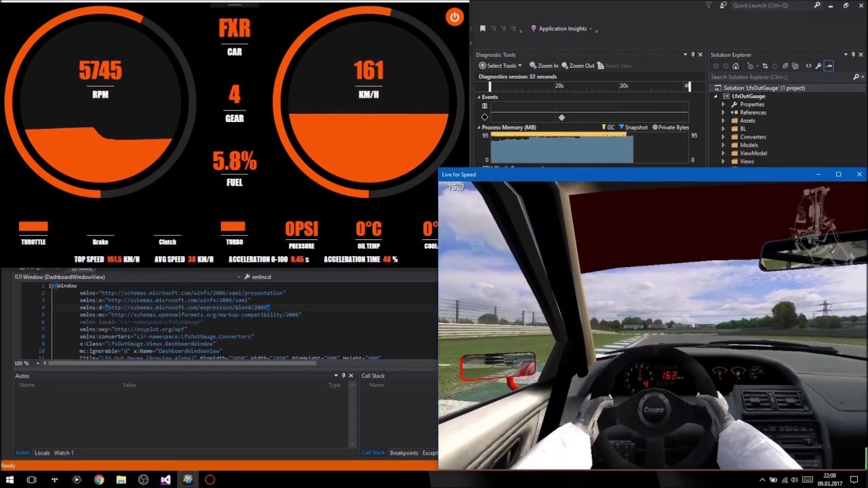Open Properties via the wrench toolbar icon
The width and height of the screenshot is (868, 488).
[x=818, y=66]
